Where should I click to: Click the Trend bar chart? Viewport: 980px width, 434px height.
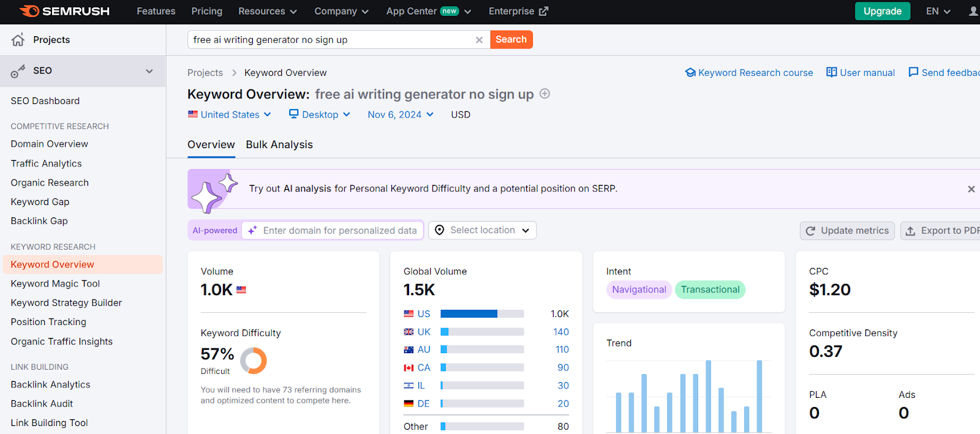[689, 396]
